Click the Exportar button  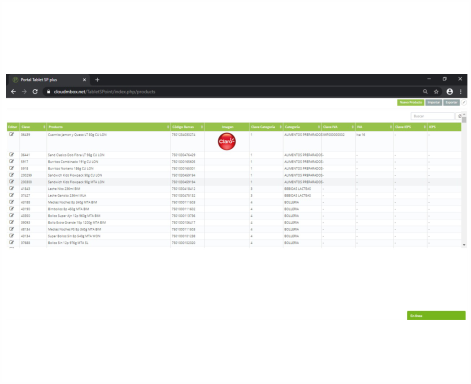tap(451, 102)
